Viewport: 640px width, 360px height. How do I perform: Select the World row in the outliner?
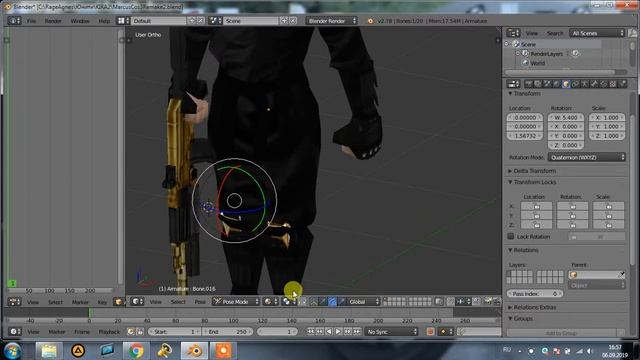tap(538, 63)
